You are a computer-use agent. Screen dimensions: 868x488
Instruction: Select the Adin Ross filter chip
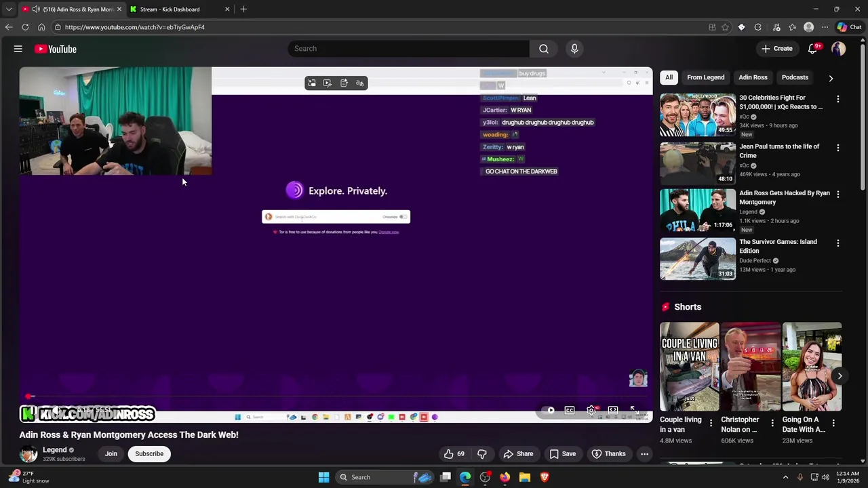pos(753,77)
